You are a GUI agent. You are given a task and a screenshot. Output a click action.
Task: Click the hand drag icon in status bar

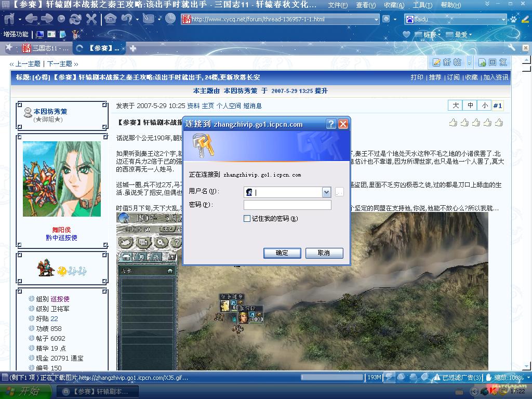pyautogui.click(x=488, y=377)
